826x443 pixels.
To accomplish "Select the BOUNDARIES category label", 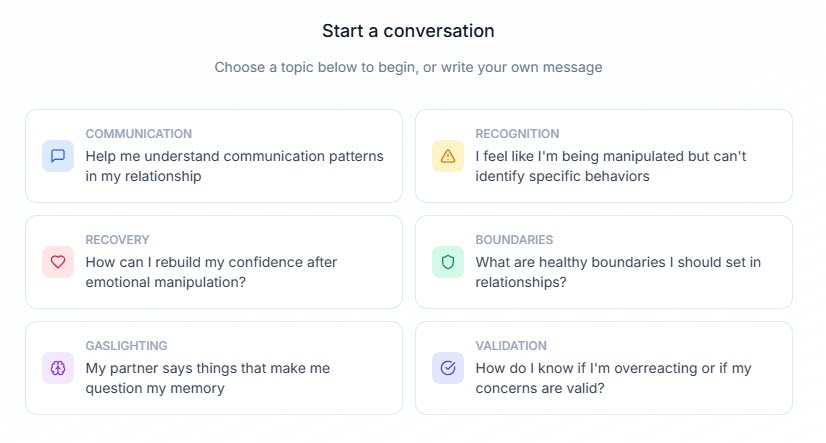I will tap(514, 240).
